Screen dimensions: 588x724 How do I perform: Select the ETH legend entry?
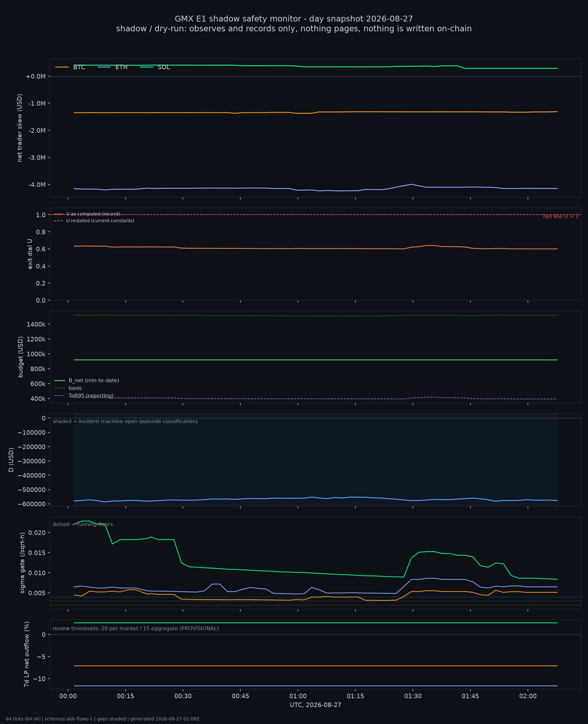pos(112,67)
